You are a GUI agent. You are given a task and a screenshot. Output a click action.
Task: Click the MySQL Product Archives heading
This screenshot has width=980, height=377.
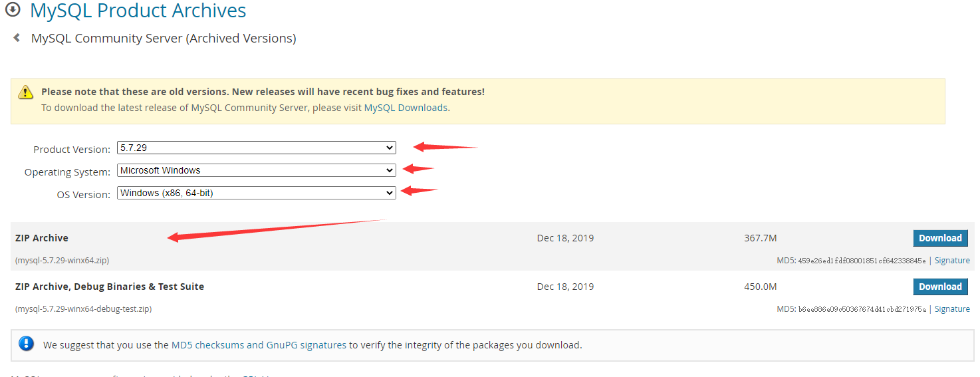pyautogui.click(x=138, y=11)
